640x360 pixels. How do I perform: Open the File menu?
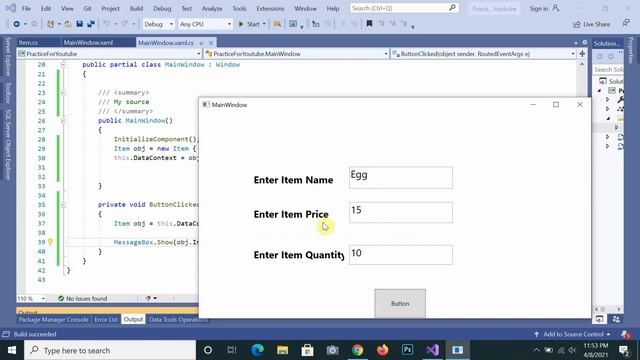[x=26, y=8]
